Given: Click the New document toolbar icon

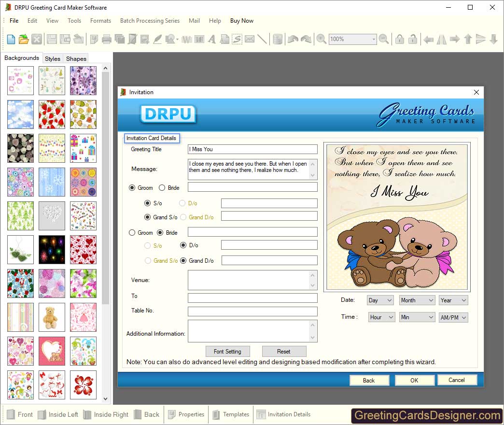Looking at the screenshot, I should pos(11,39).
